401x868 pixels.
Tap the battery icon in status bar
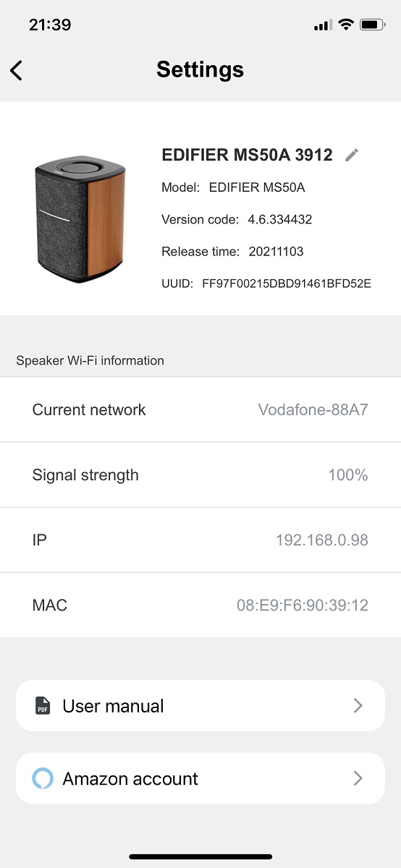click(x=371, y=25)
